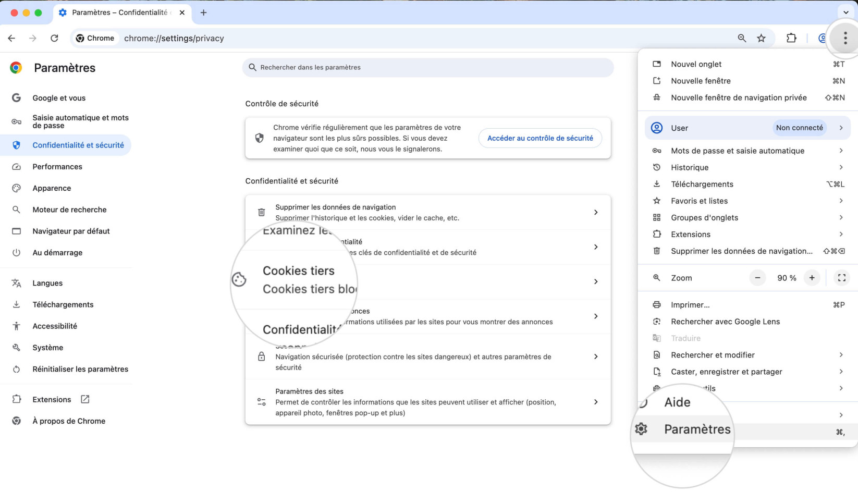Click the lock icon in security row
Image resolution: width=858 pixels, height=504 pixels.
262,357
